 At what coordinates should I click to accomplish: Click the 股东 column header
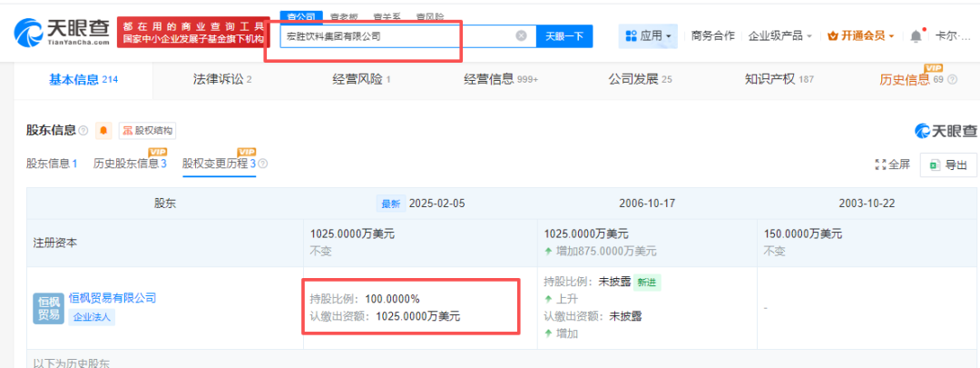pos(164,204)
